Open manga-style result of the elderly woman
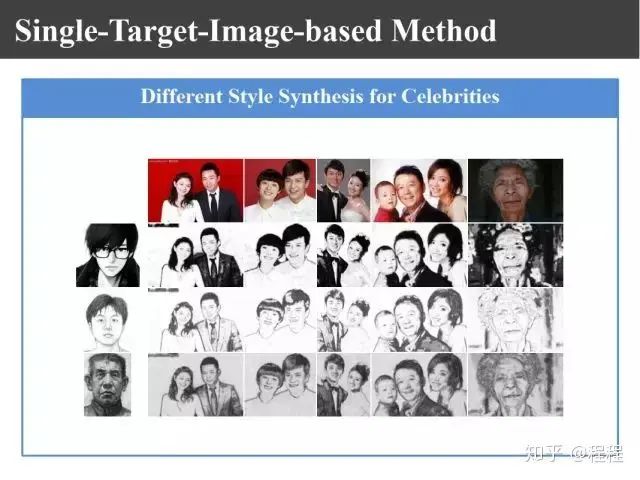This screenshot has height=480, width=640. pyautogui.click(x=516, y=255)
